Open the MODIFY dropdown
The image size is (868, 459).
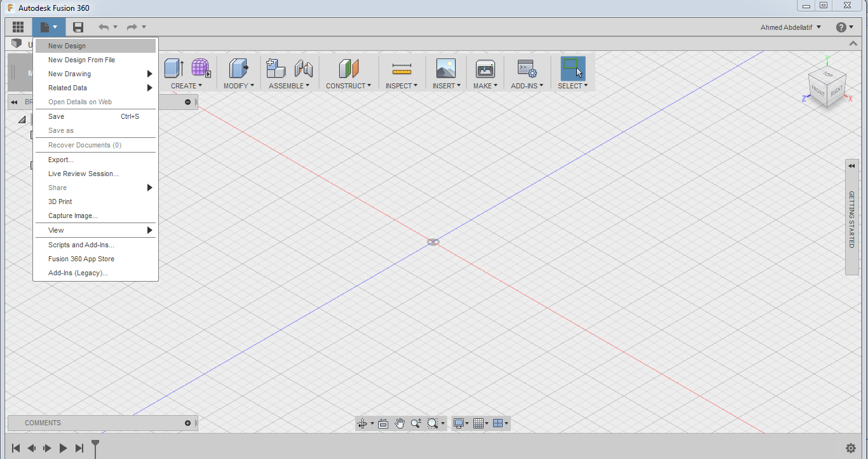click(x=239, y=86)
